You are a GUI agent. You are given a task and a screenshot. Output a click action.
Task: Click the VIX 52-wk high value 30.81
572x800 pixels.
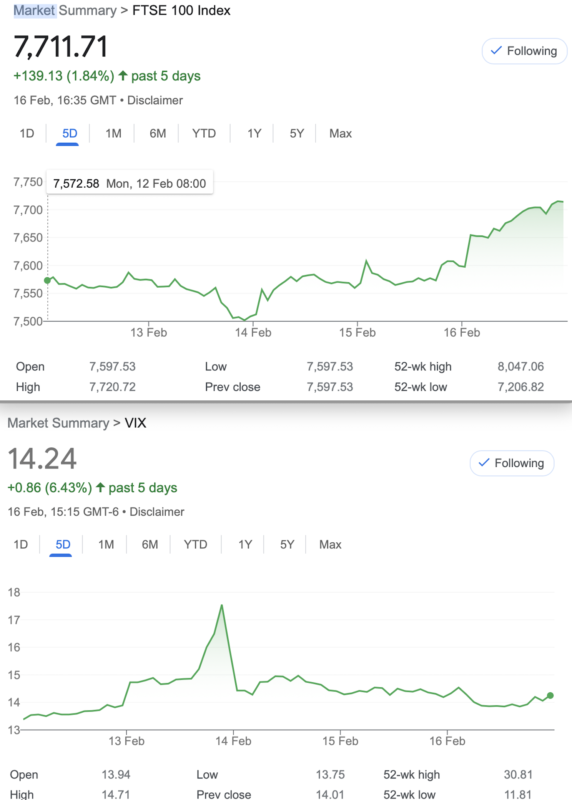[x=518, y=774]
